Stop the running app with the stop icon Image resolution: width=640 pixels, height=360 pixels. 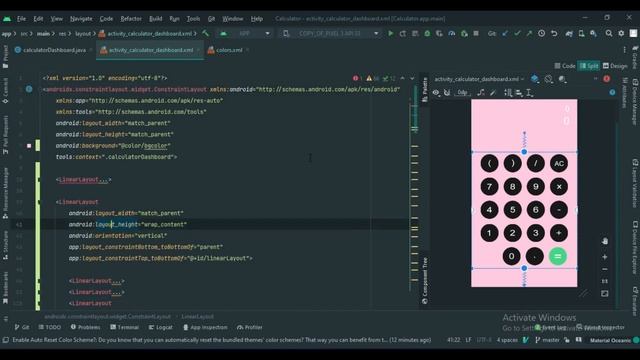[x=476, y=33]
